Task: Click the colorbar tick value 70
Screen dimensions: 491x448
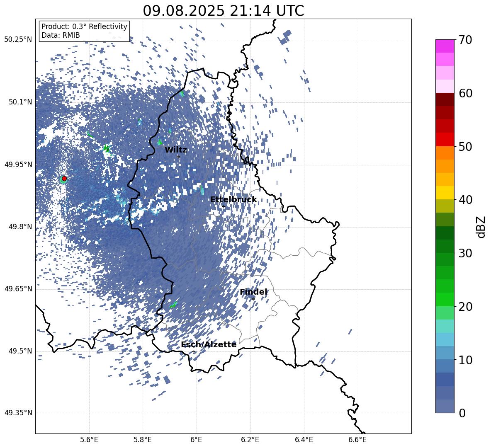Action: (x=465, y=40)
